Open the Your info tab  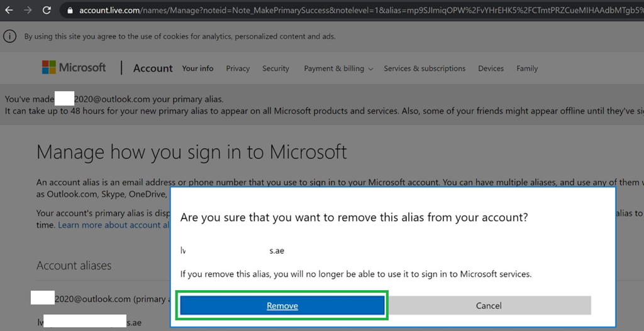pyautogui.click(x=197, y=68)
